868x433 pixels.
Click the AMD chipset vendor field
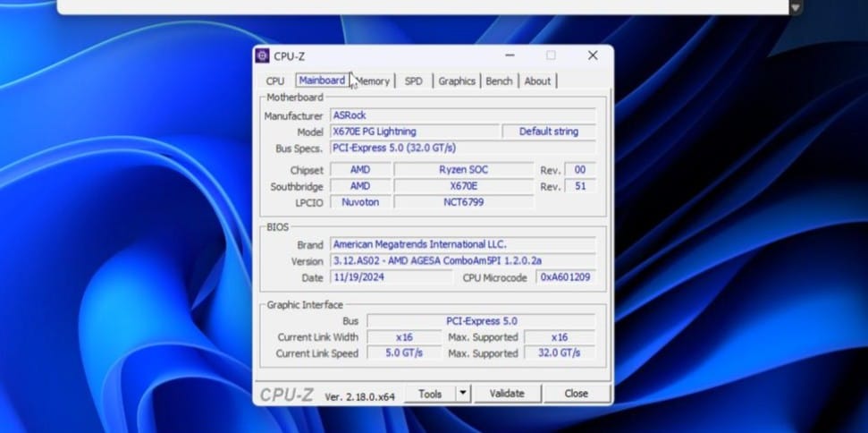[360, 169]
